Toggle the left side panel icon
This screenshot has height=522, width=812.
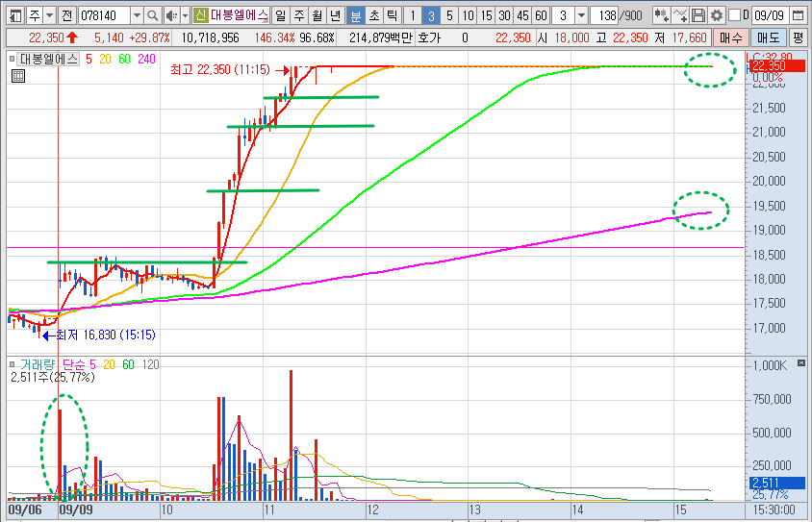(x=16, y=16)
